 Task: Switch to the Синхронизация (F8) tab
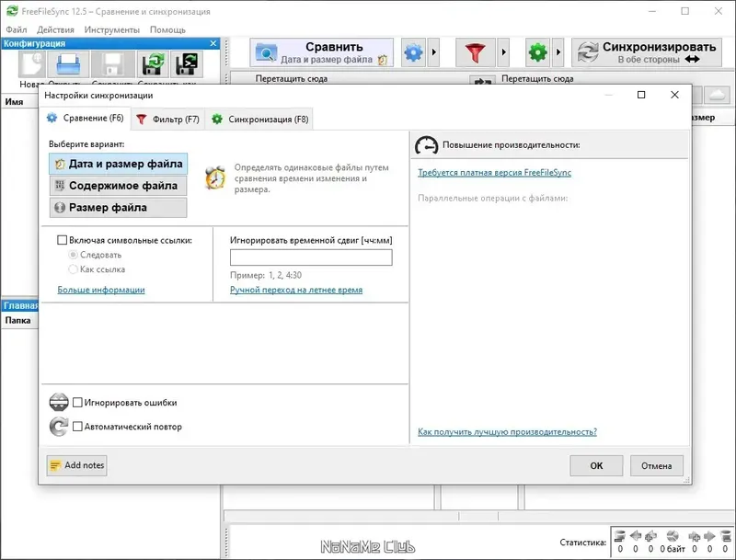(x=259, y=120)
